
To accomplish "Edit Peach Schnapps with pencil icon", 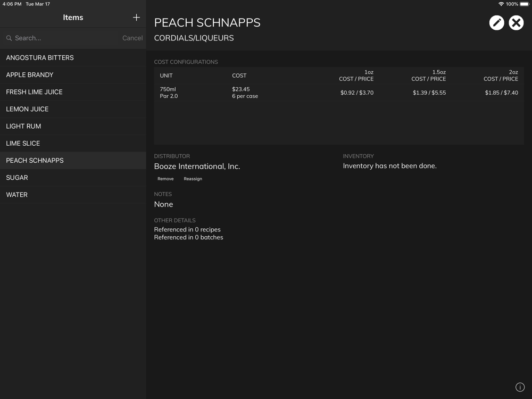I will point(496,23).
